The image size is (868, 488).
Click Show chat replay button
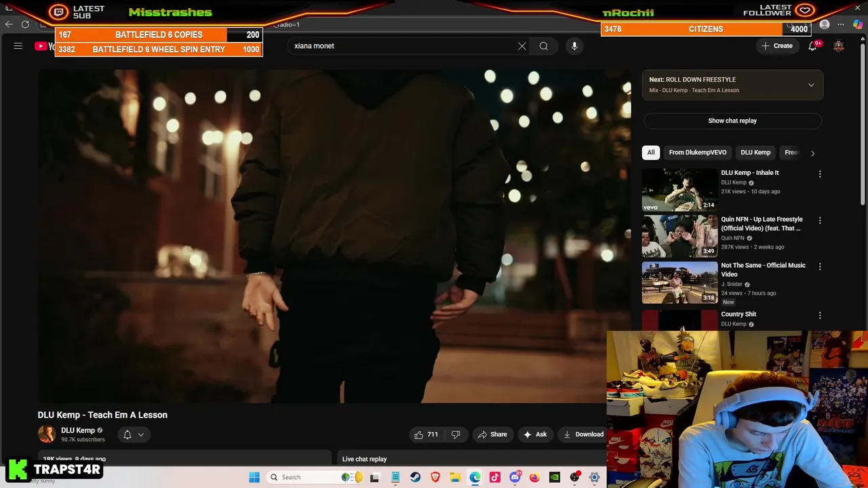pos(732,121)
